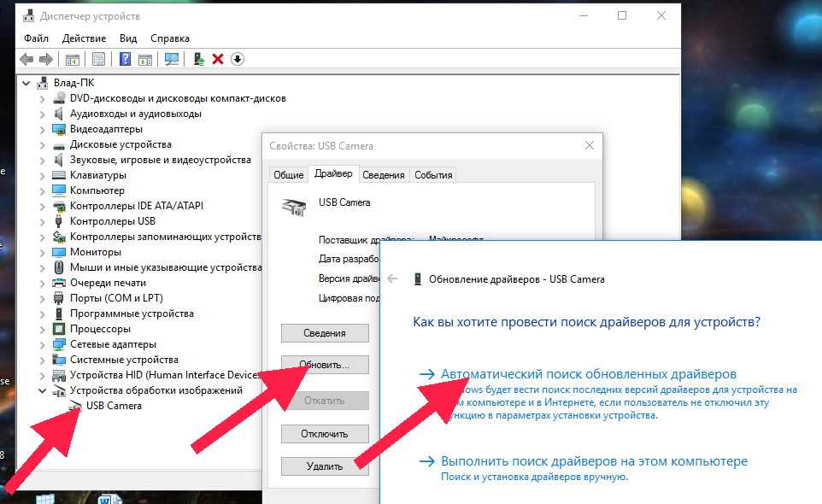The width and height of the screenshot is (822, 504).
Task: Choose Автоматический поиск обновленных драйверов
Action: coord(588,374)
